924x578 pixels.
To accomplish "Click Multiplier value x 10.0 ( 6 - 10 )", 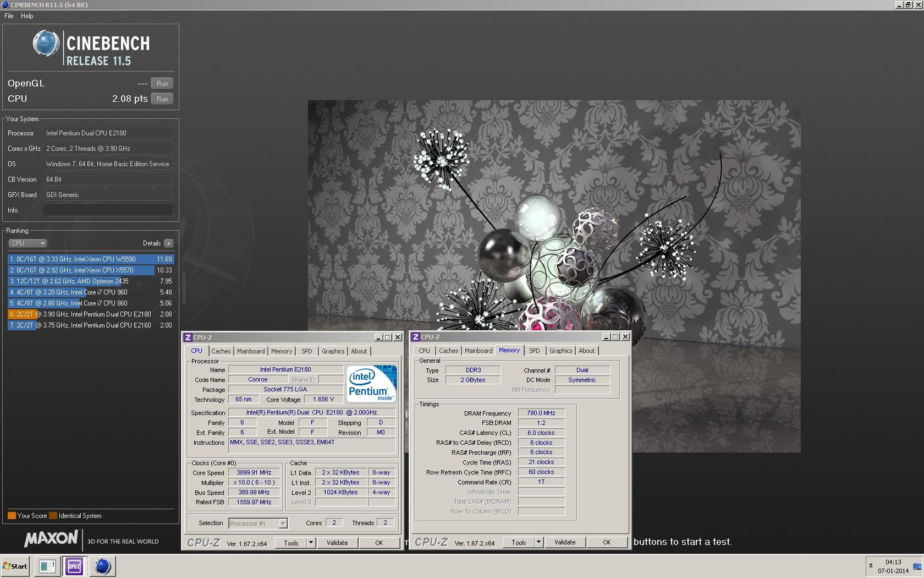I will (254, 483).
